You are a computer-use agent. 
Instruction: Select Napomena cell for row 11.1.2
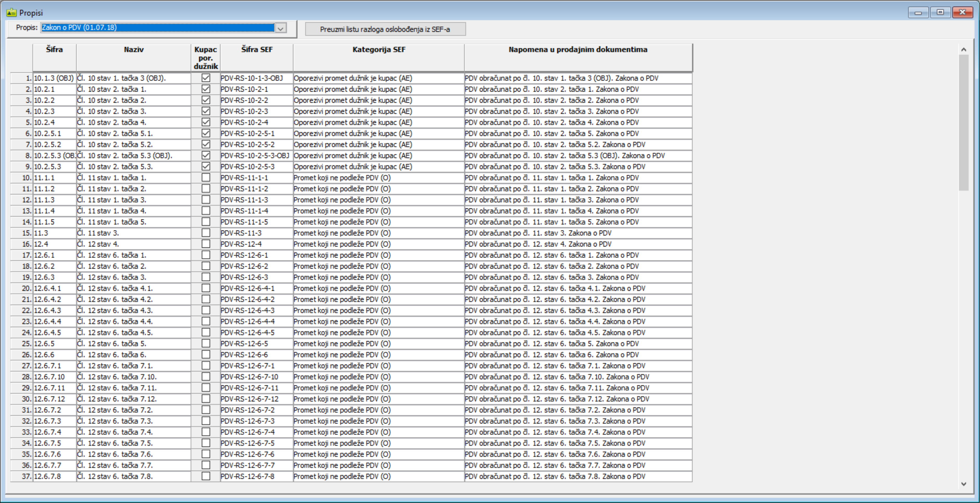pos(578,189)
